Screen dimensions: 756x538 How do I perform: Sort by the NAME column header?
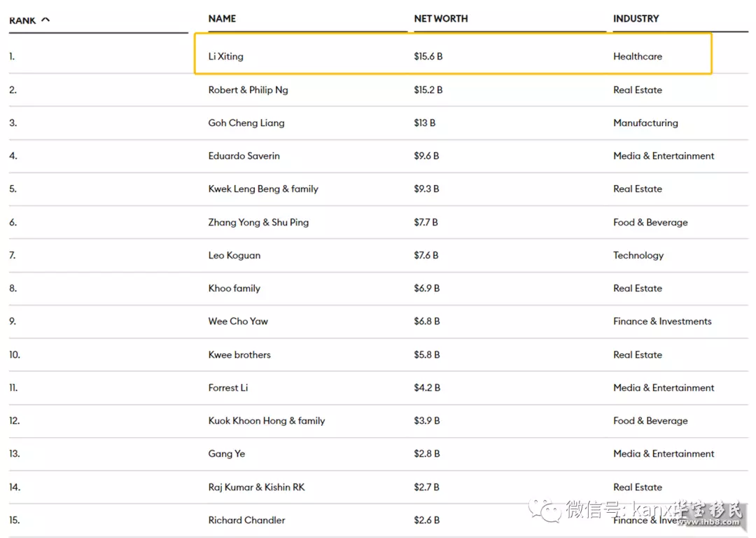222,19
